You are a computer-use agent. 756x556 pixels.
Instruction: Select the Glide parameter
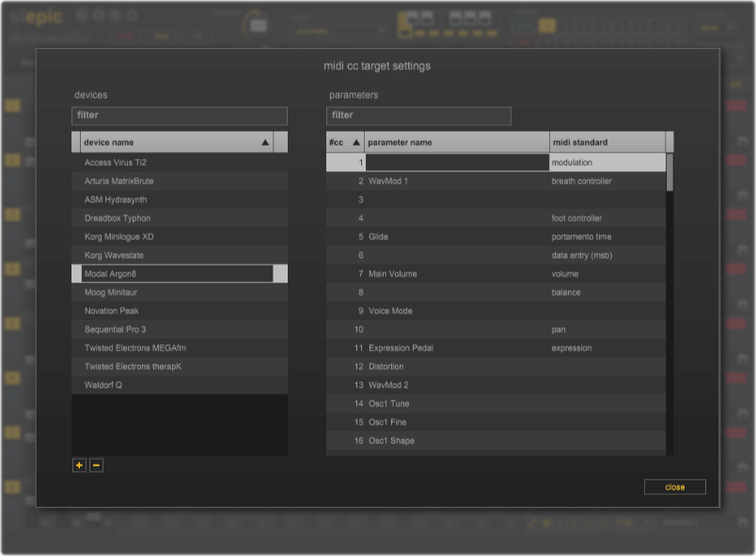(379, 237)
